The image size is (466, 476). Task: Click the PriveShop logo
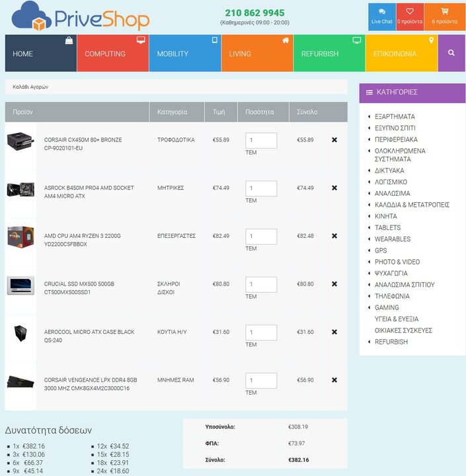click(x=81, y=17)
